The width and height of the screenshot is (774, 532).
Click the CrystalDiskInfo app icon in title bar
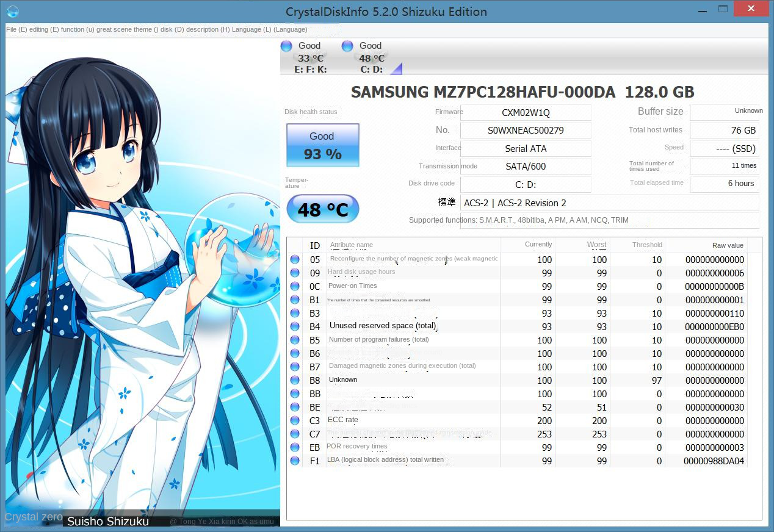tap(12, 12)
